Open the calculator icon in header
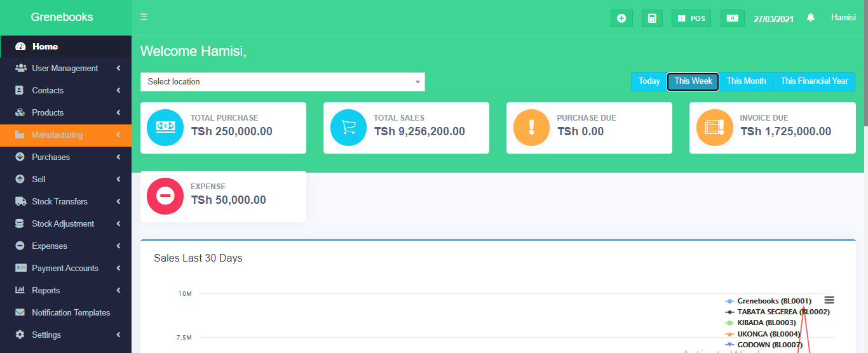Image resolution: width=868 pixels, height=353 pixels. point(652,18)
